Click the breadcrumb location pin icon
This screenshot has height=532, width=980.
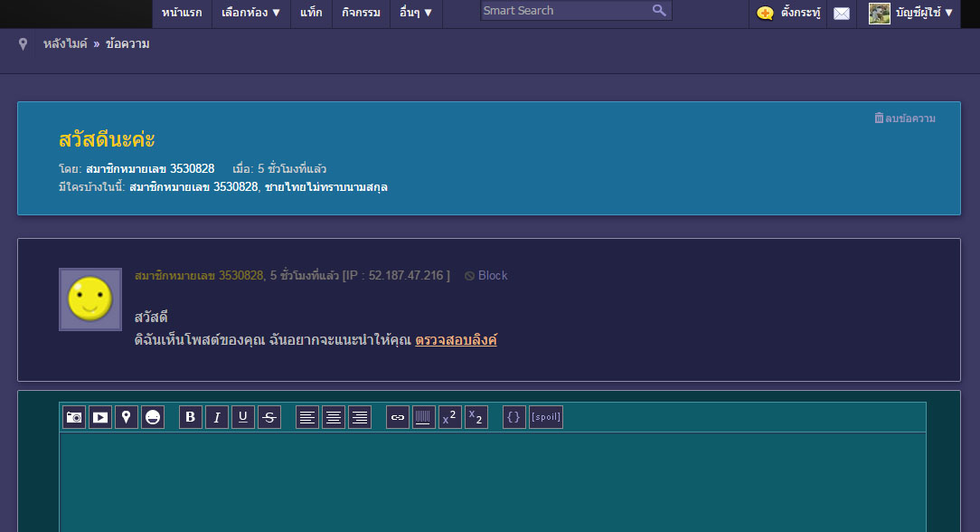tap(24, 43)
